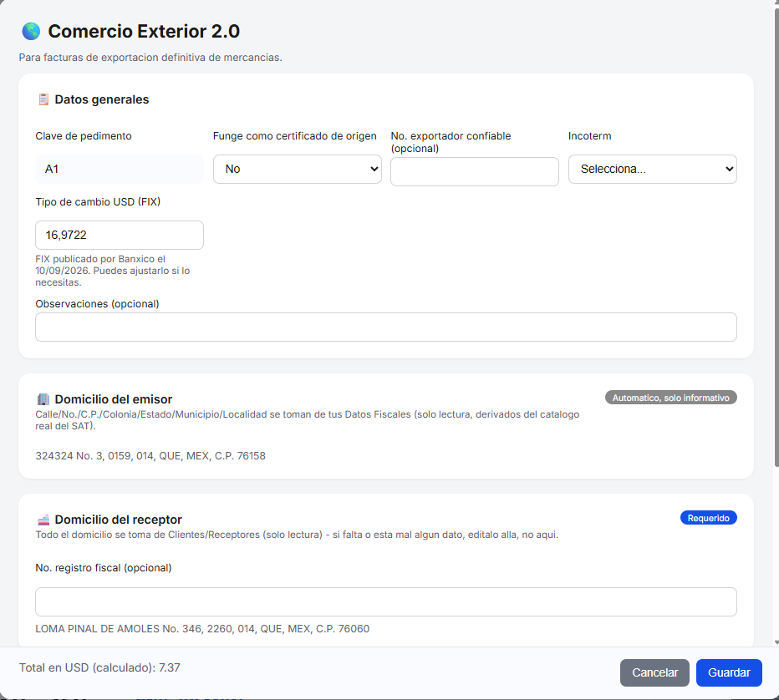Focus the No. registro fiscal field
Viewport: 779px width, 700px height.
tap(386, 601)
